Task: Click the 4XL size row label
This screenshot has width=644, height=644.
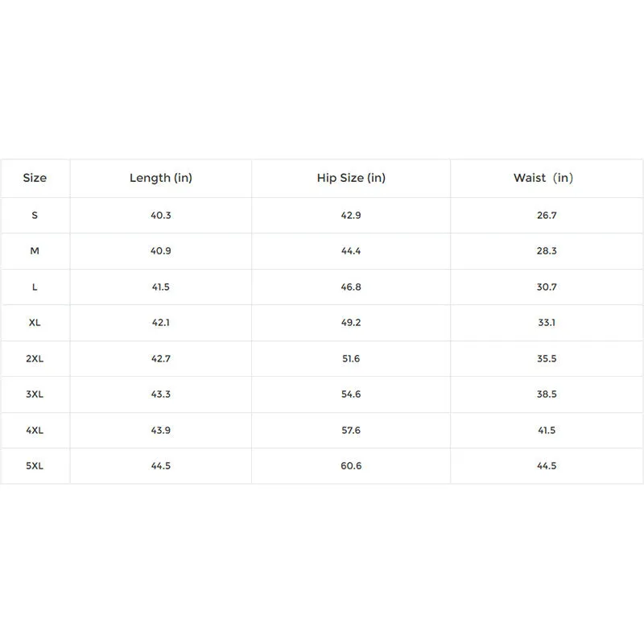Action: pos(35,431)
